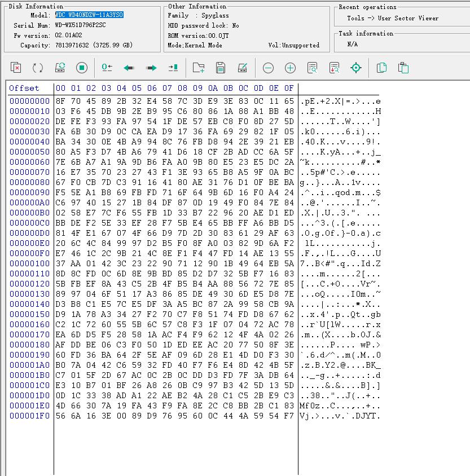Click first byte 8F in row 00000000
This screenshot has height=476, width=470.
(61, 101)
